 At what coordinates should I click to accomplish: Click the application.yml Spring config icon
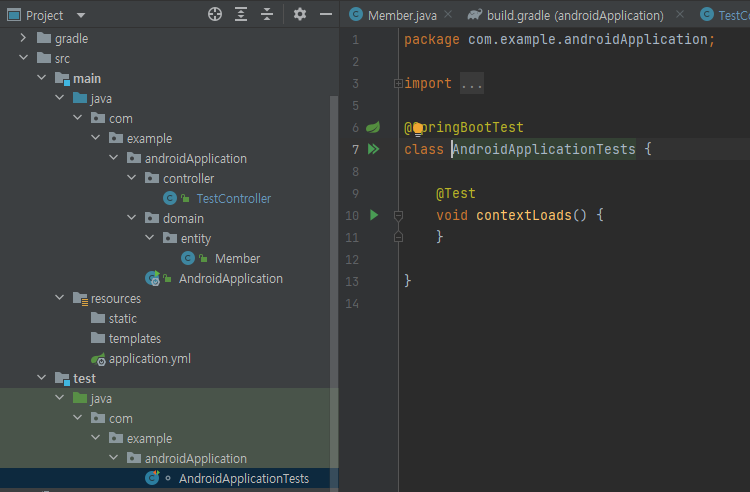pos(98,359)
